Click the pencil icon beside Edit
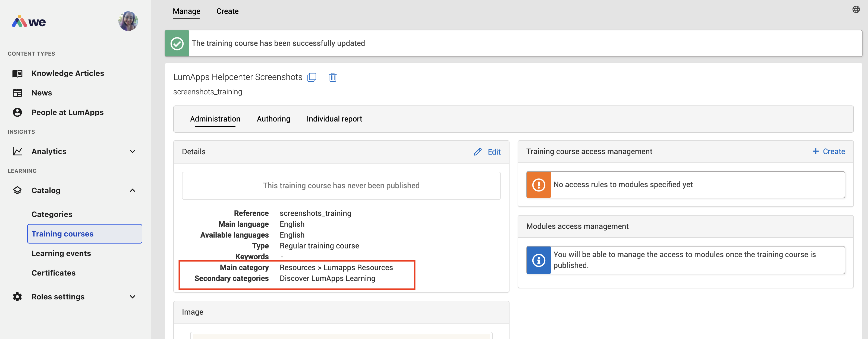868x339 pixels. click(x=477, y=152)
